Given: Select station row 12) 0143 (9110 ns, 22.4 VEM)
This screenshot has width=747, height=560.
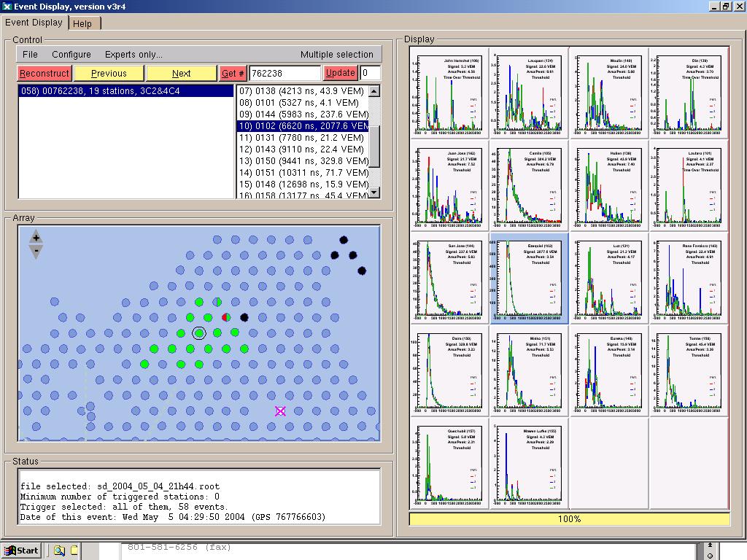Looking at the screenshot, I should click(303, 149).
